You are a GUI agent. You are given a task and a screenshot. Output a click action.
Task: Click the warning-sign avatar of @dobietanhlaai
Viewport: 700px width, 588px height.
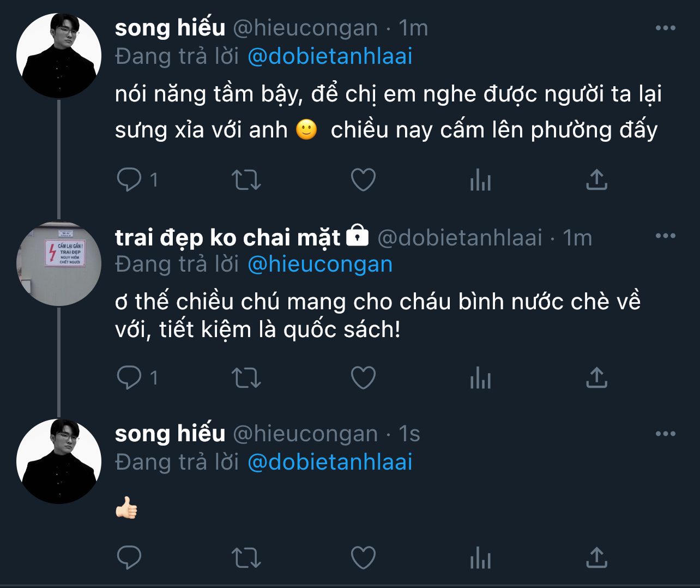pos(59,263)
